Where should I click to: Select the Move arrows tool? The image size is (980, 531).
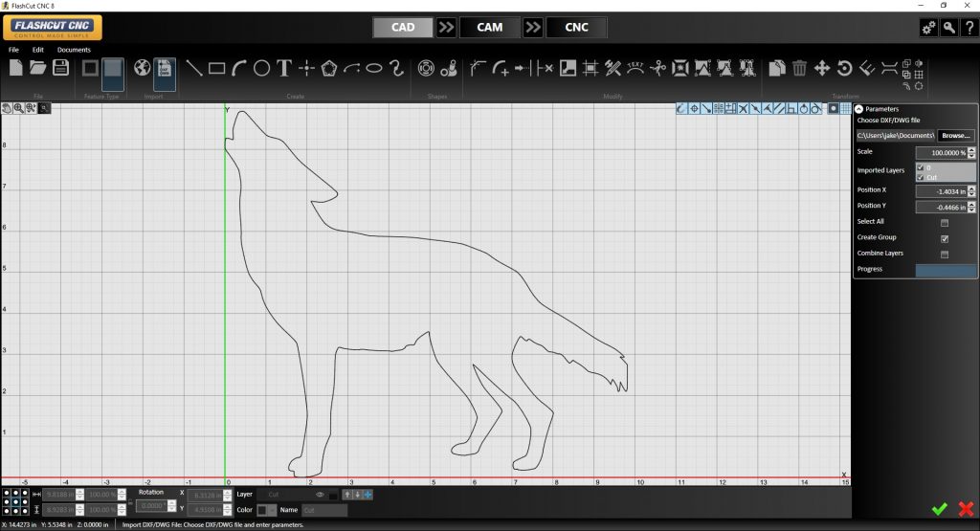[x=821, y=68]
